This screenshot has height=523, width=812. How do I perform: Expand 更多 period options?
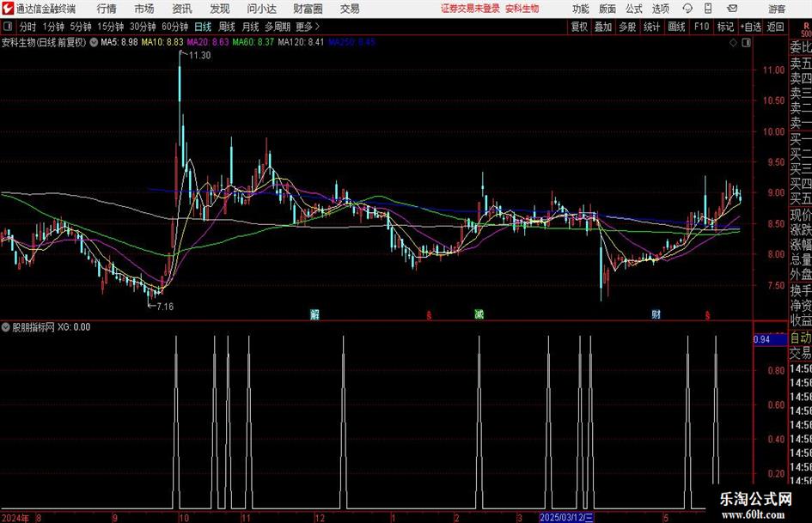click(x=308, y=27)
